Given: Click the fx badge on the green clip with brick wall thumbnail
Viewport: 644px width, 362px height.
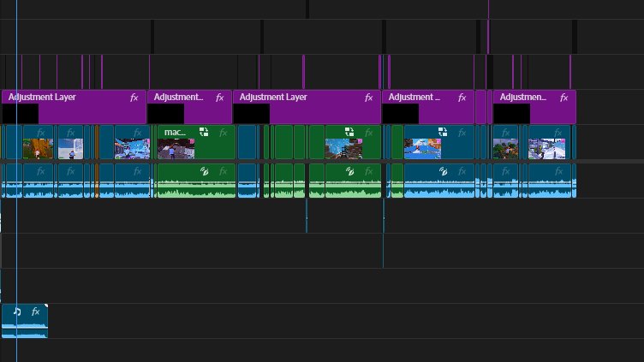Looking at the screenshot, I should coord(369,133).
